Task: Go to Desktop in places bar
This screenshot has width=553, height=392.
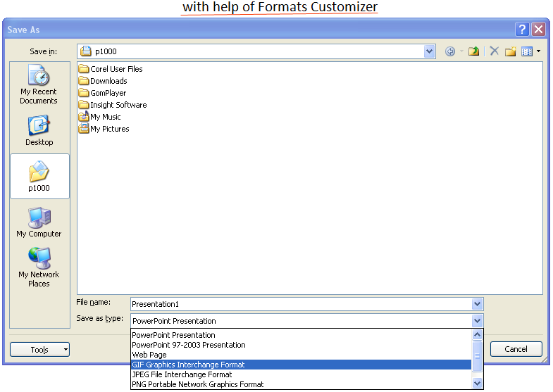Action: click(39, 130)
